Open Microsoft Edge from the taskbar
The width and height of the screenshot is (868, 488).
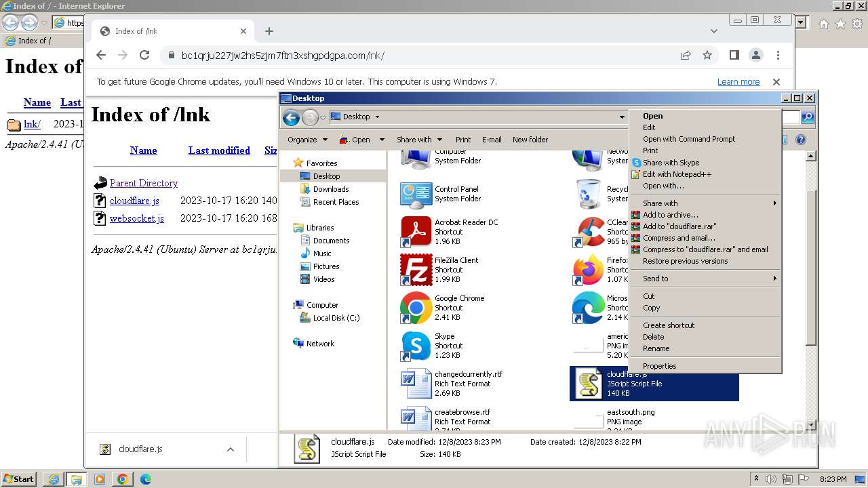[145, 479]
